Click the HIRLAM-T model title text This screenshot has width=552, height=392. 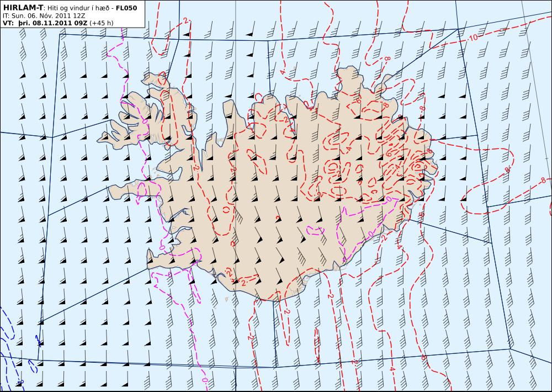pyautogui.click(x=23, y=8)
